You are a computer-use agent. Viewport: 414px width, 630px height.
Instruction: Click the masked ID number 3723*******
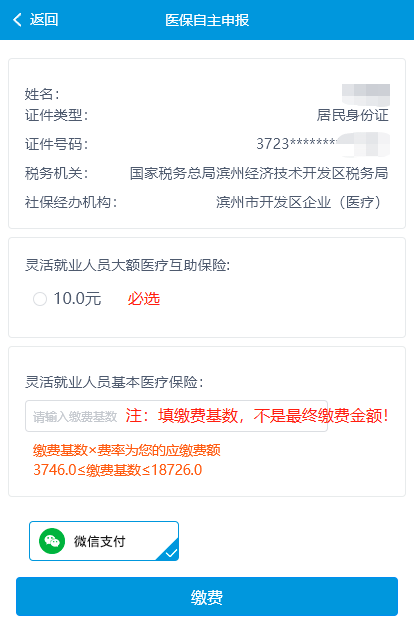297,144
